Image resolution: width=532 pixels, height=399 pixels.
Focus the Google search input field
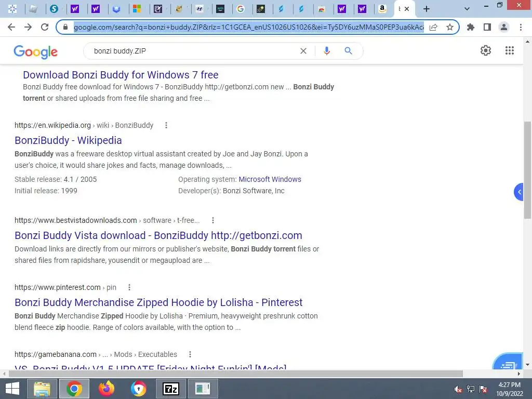pos(193,51)
